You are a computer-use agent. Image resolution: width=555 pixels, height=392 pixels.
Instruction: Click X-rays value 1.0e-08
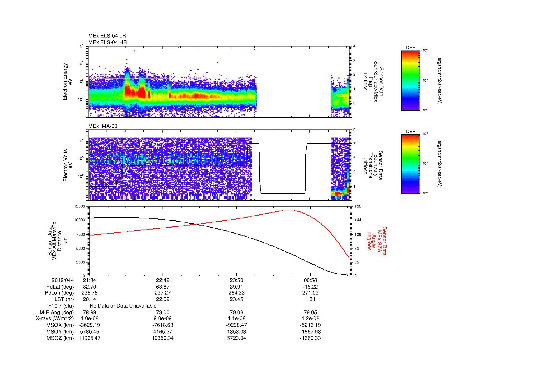coord(89,318)
